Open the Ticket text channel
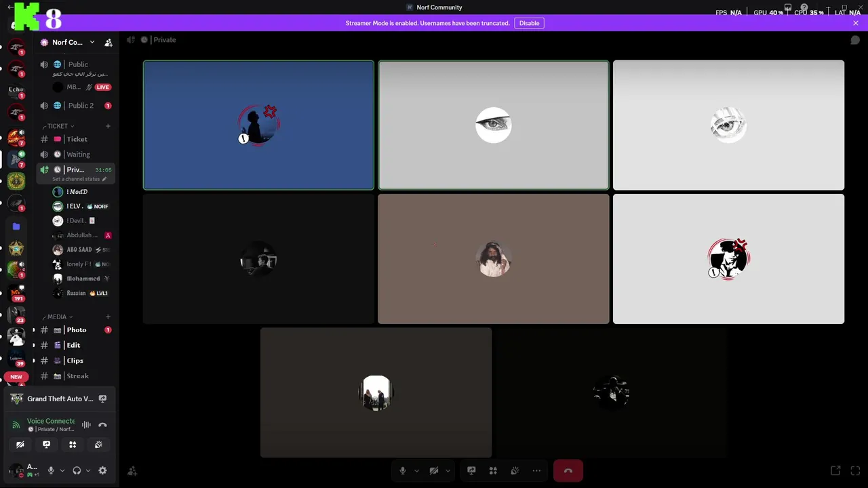Image resolution: width=868 pixels, height=488 pixels. pos(76,139)
